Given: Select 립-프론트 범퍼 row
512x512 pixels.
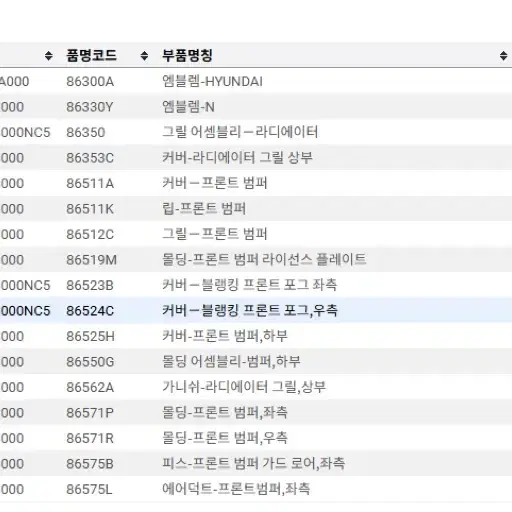Looking at the screenshot, I should click(x=256, y=209).
